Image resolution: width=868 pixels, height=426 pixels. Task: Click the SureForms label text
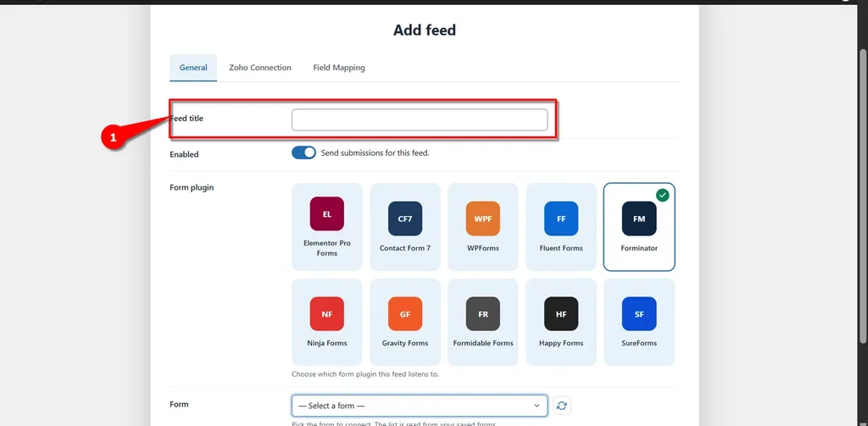[639, 343]
